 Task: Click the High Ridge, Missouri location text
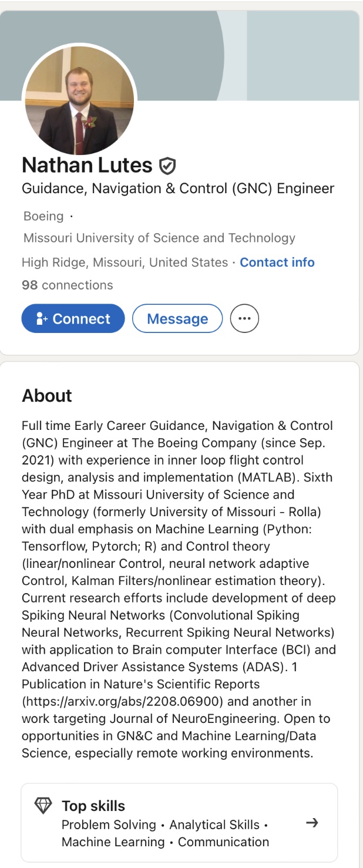[125, 263]
